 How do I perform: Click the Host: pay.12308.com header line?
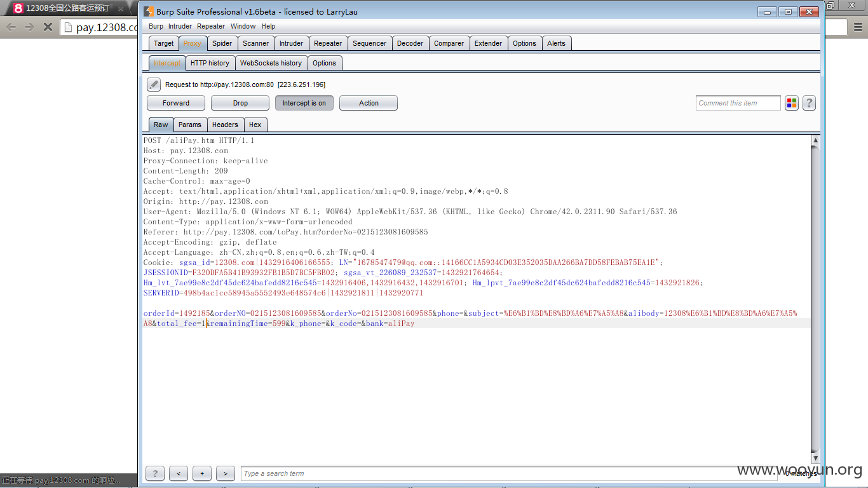click(x=186, y=151)
